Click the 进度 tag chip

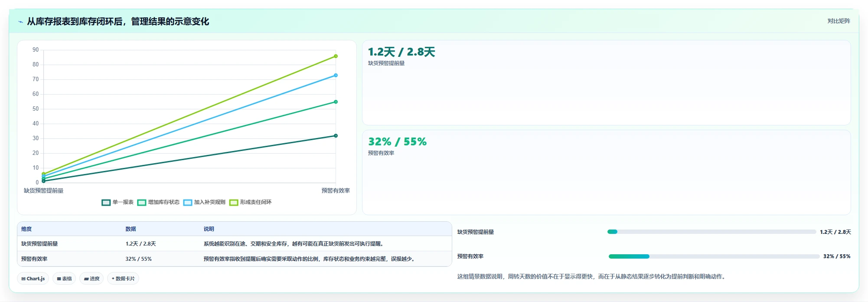pos(91,279)
